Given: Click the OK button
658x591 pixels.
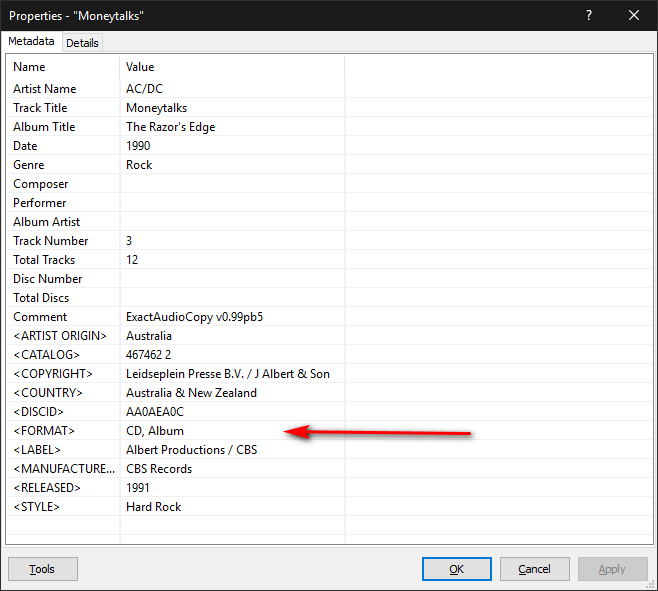Looking at the screenshot, I should pyautogui.click(x=457, y=569).
